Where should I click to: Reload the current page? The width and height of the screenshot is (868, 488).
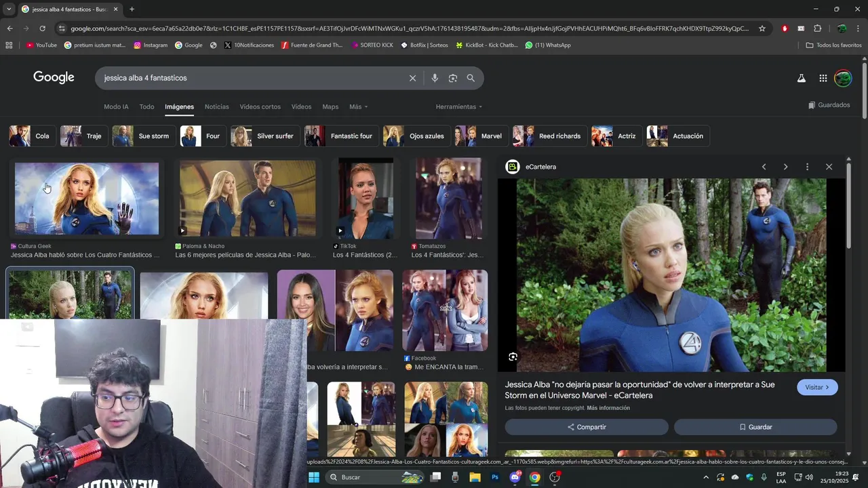pos(42,28)
